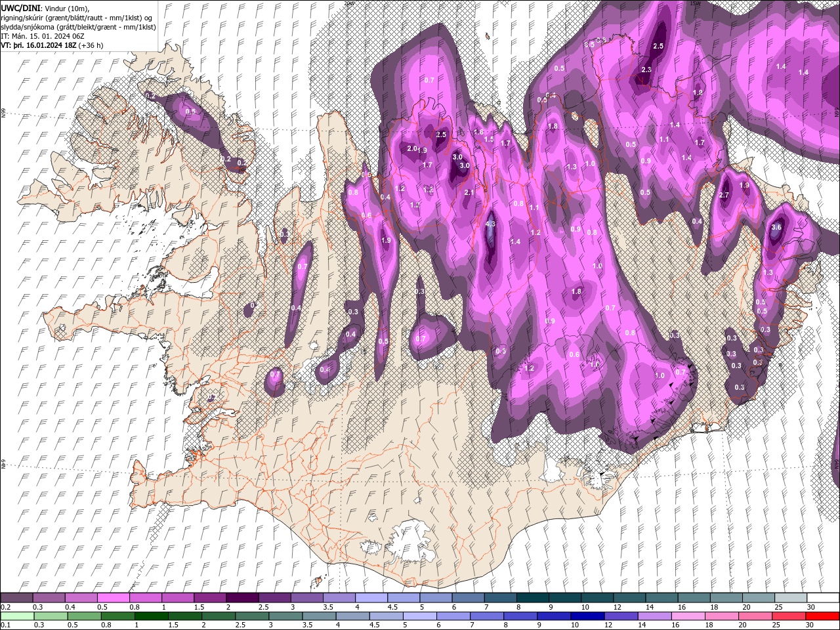Click the snowfall value 2.3 in the north
This screenshot has height=630, width=840.
[x=646, y=70]
